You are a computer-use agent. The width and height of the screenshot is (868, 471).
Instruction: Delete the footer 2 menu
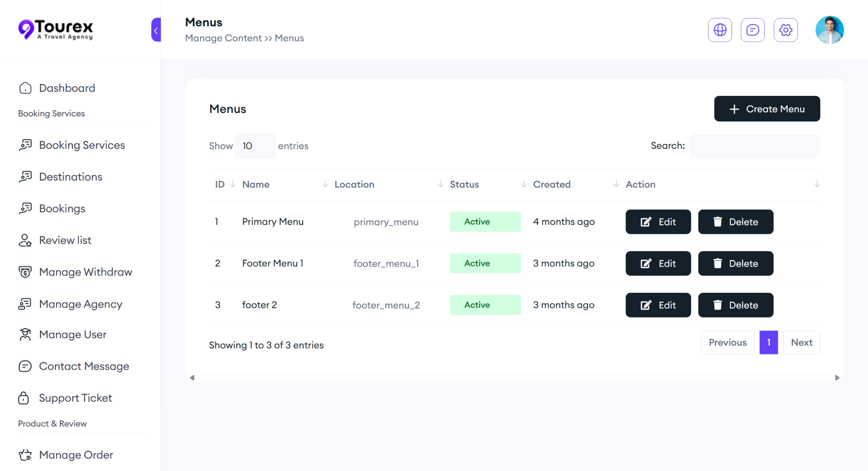(x=735, y=305)
